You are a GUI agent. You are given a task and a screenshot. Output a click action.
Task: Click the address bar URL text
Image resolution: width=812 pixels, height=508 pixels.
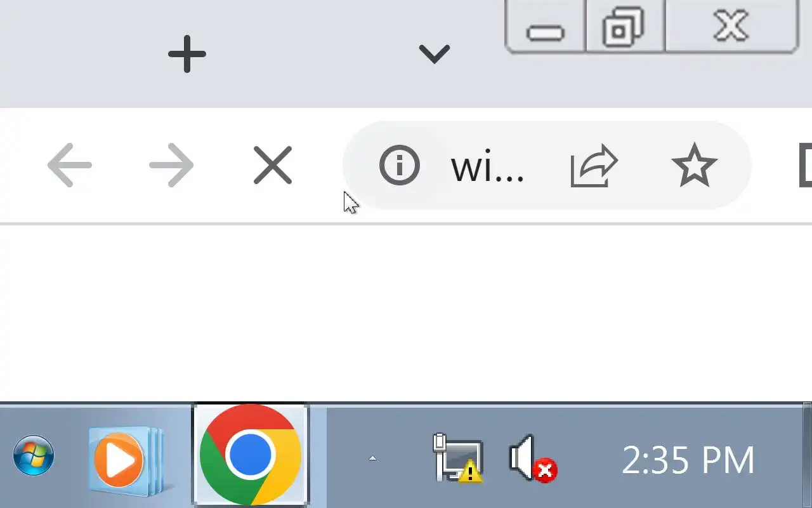click(487, 167)
